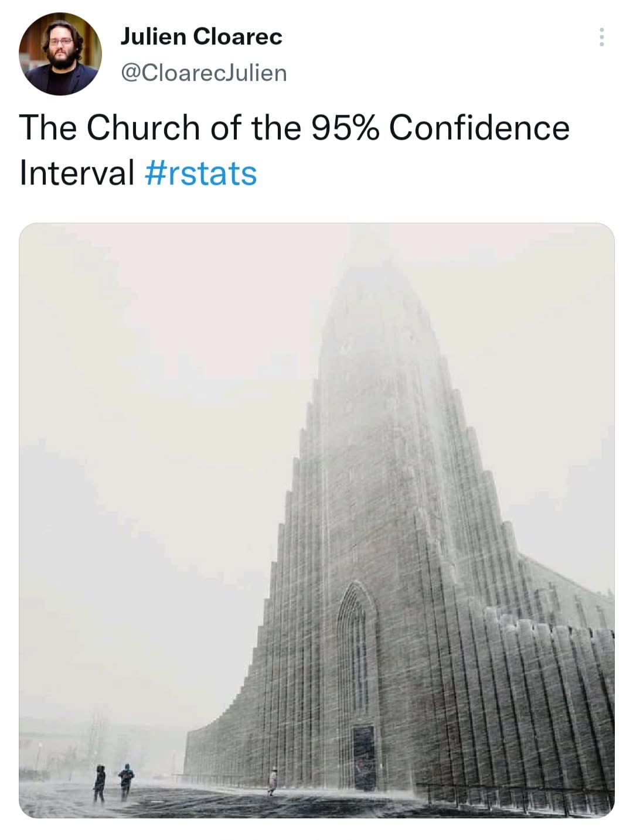
Task: Click the display name Julien Cloarec
Action: (x=201, y=36)
